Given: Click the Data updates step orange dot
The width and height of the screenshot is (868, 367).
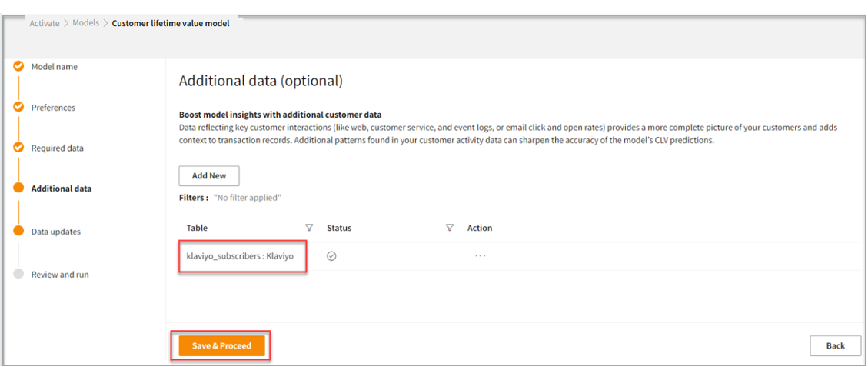Looking at the screenshot, I should click(18, 231).
